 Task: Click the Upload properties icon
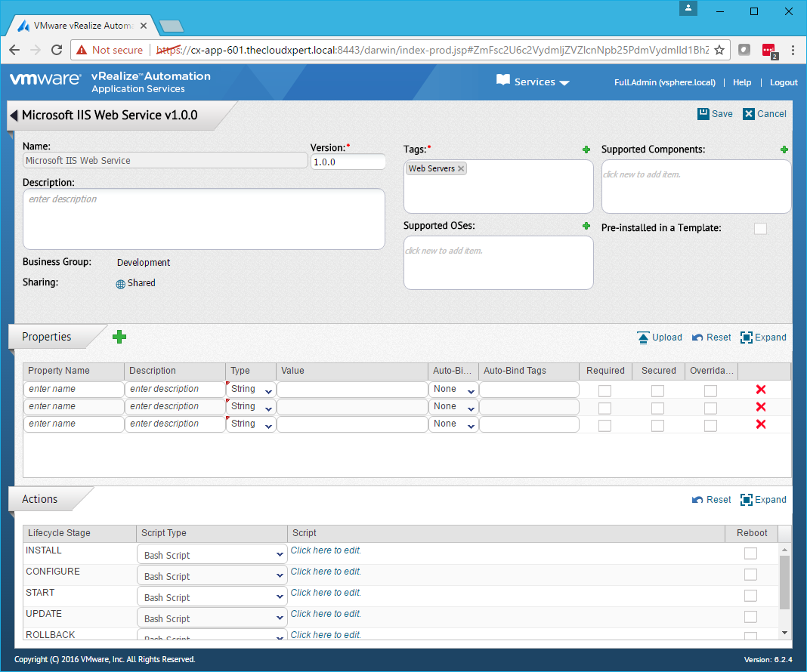(643, 338)
